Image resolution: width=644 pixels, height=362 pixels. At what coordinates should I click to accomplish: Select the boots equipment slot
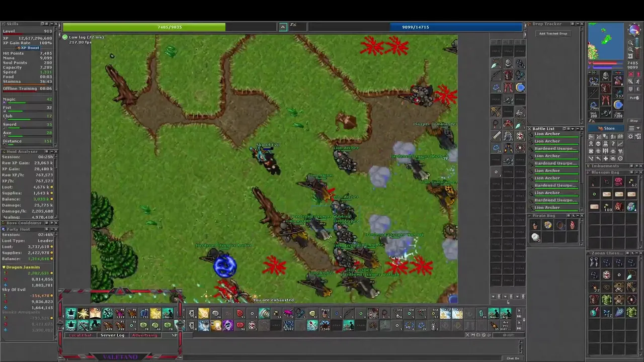coord(605,112)
